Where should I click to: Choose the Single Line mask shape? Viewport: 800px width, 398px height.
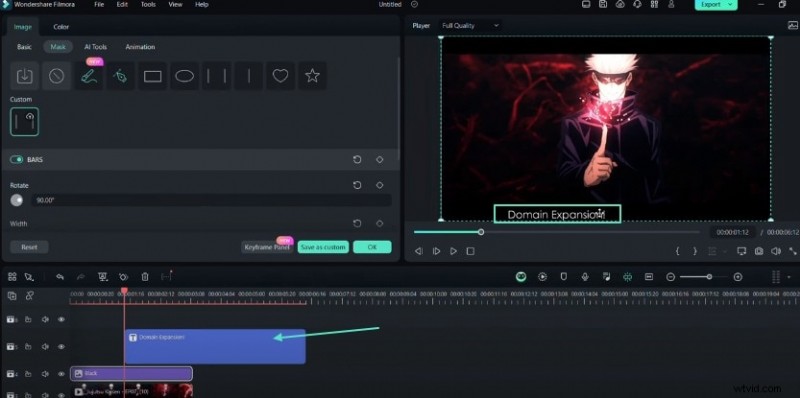[x=248, y=76]
